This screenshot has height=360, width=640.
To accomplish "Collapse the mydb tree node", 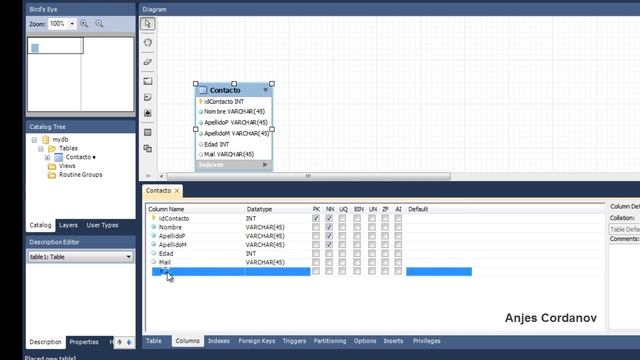I will (x=34, y=140).
